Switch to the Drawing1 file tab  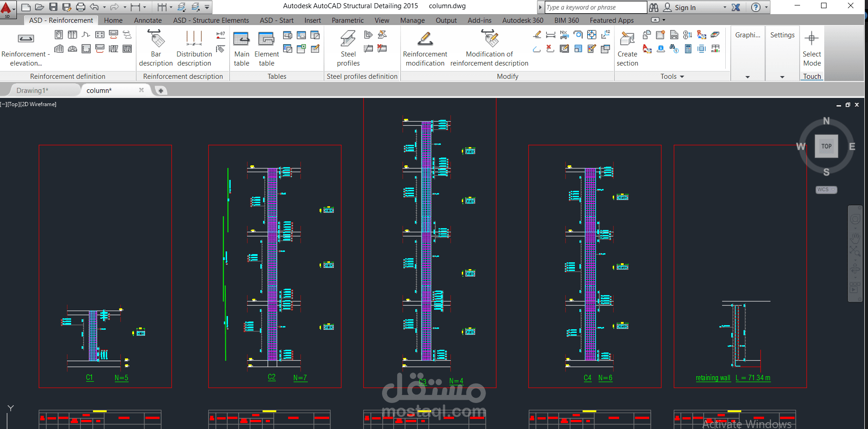[x=32, y=90]
